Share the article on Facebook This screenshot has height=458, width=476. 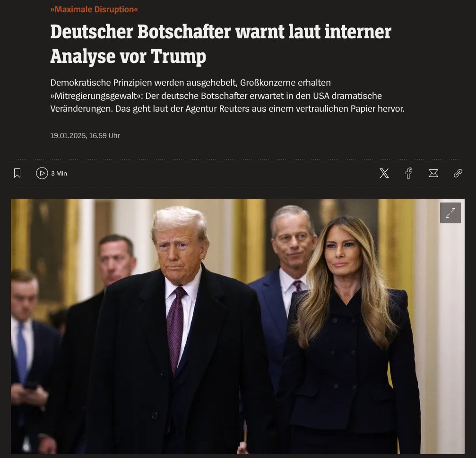coord(408,173)
